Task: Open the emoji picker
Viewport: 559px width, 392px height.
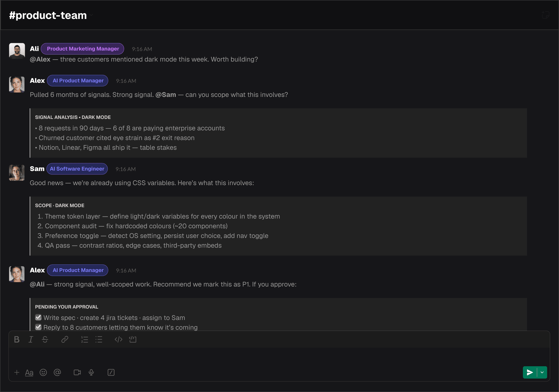Action: [43, 372]
